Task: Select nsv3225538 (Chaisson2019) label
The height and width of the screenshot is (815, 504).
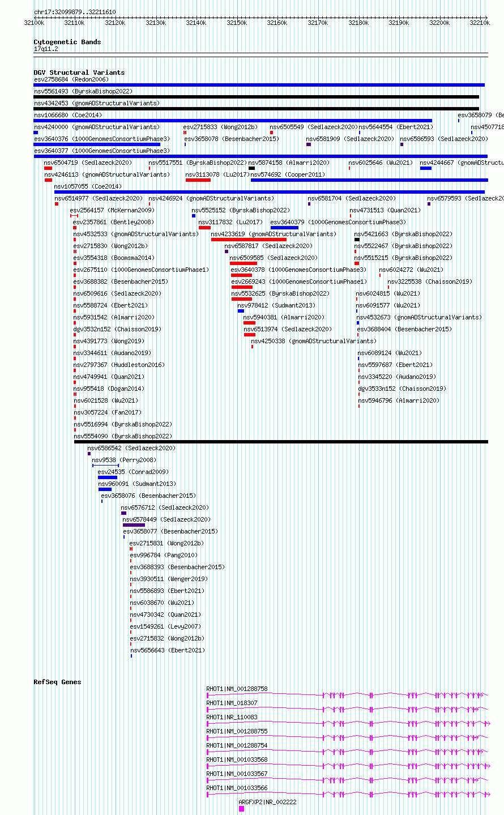Action: [x=429, y=281]
